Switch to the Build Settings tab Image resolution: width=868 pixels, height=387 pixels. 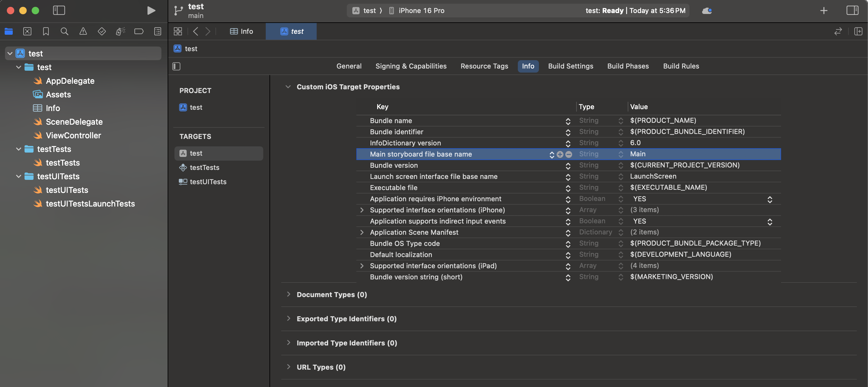click(x=571, y=66)
